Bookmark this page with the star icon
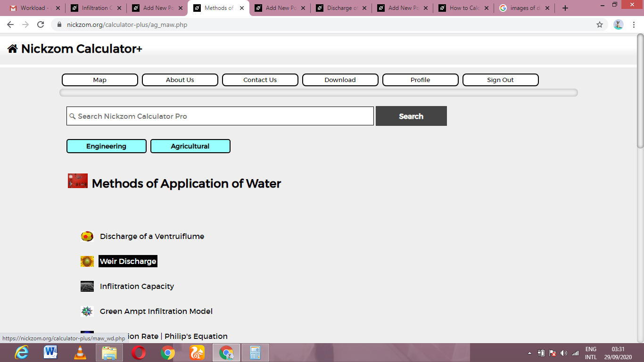The image size is (644, 362). click(x=600, y=25)
